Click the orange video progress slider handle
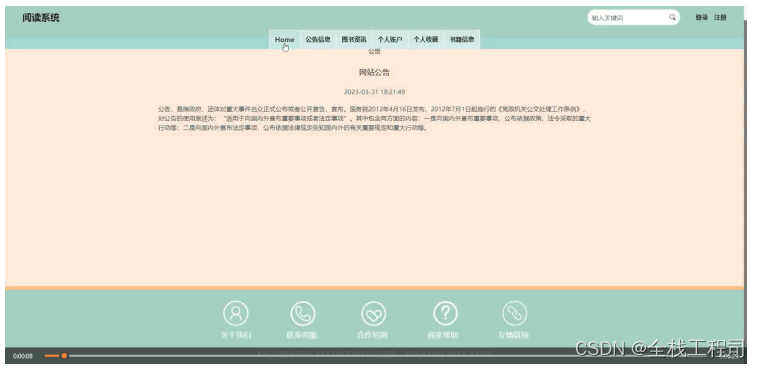The height and width of the screenshot is (368, 760). tap(64, 356)
